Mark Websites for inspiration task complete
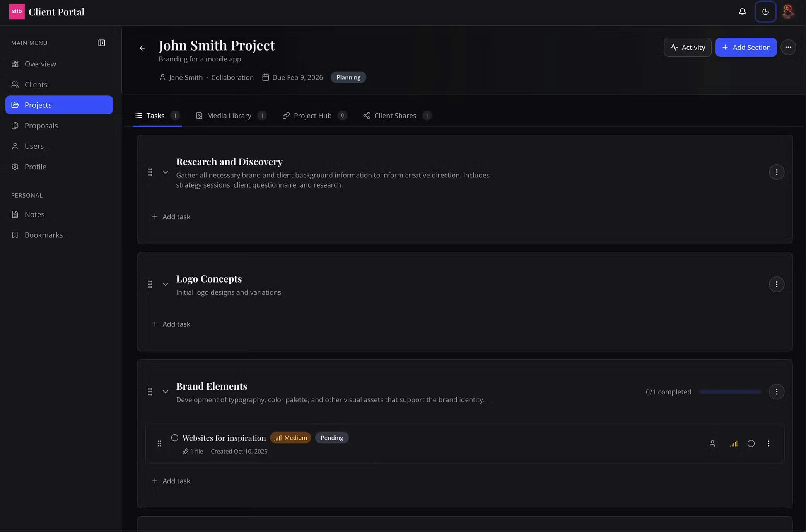Viewport: 806px width, 532px height. (x=174, y=437)
